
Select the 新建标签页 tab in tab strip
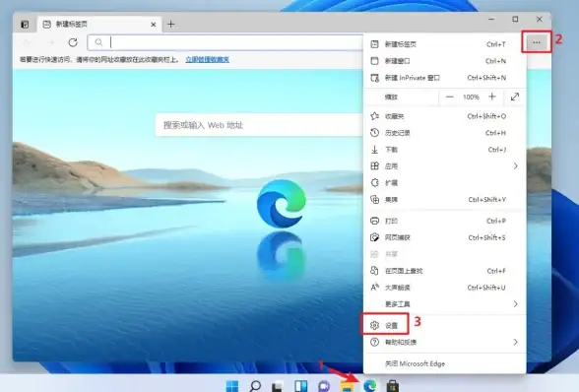[x=99, y=25]
